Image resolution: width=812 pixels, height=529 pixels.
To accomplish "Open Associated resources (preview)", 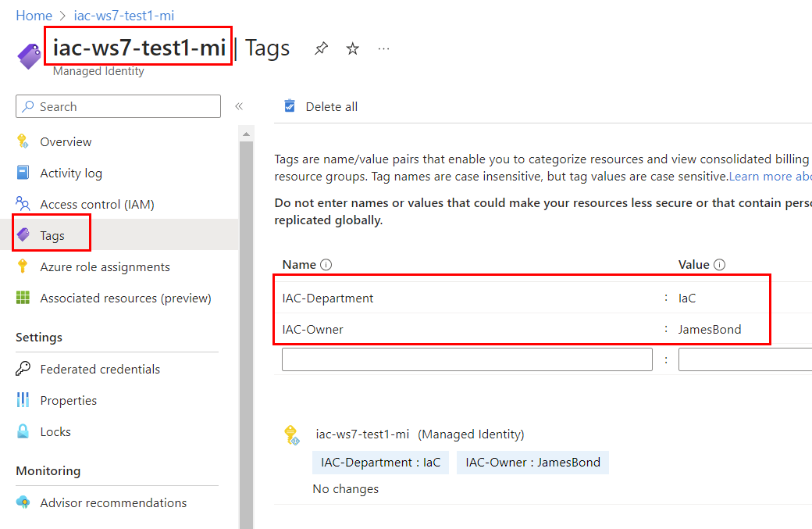I will pyautogui.click(x=125, y=298).
